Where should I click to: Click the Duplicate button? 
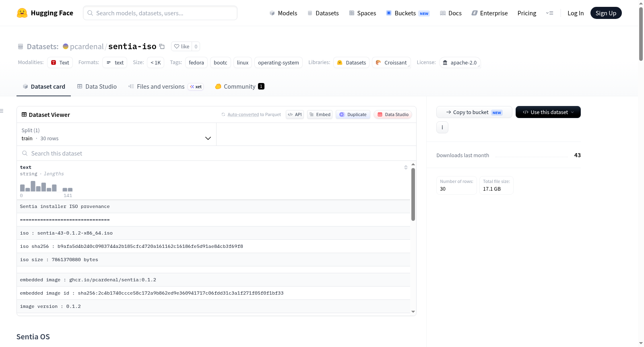coord(353,114)
